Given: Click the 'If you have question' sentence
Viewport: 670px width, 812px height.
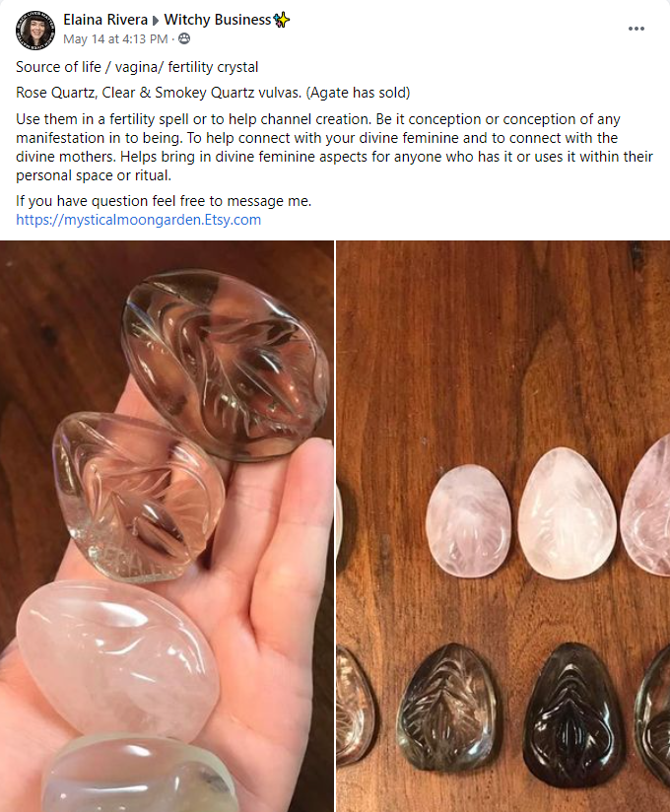Looking at the screenshot, I should point(164,201).
